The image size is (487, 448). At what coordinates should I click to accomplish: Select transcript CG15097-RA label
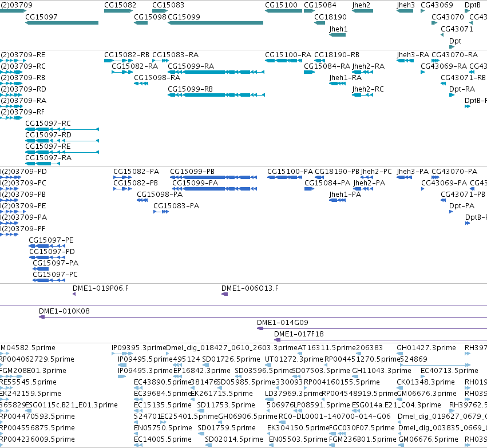coord(48,158)
